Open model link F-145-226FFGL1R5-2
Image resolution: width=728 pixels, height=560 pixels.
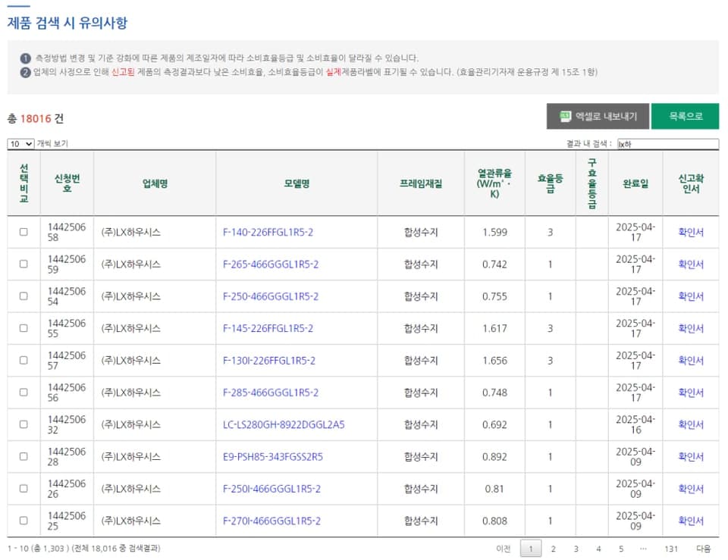268,328
